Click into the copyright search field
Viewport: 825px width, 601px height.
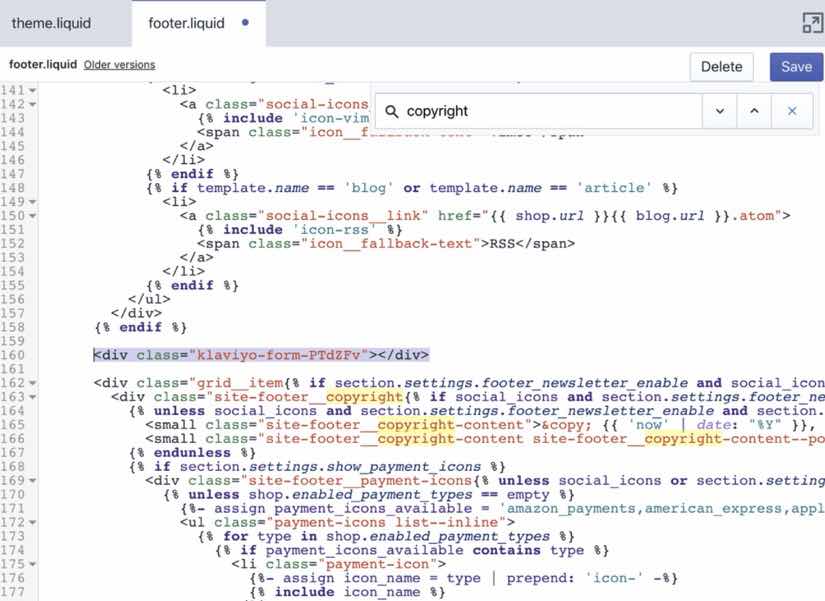click(x=550, y=111)
